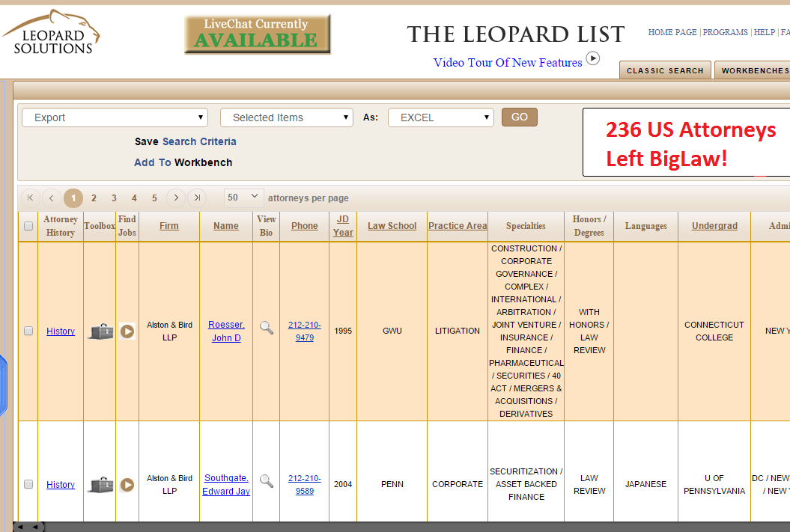This screenshot has width=790, height=532.
Task: Click the GO button
Action: pos(520,117)
